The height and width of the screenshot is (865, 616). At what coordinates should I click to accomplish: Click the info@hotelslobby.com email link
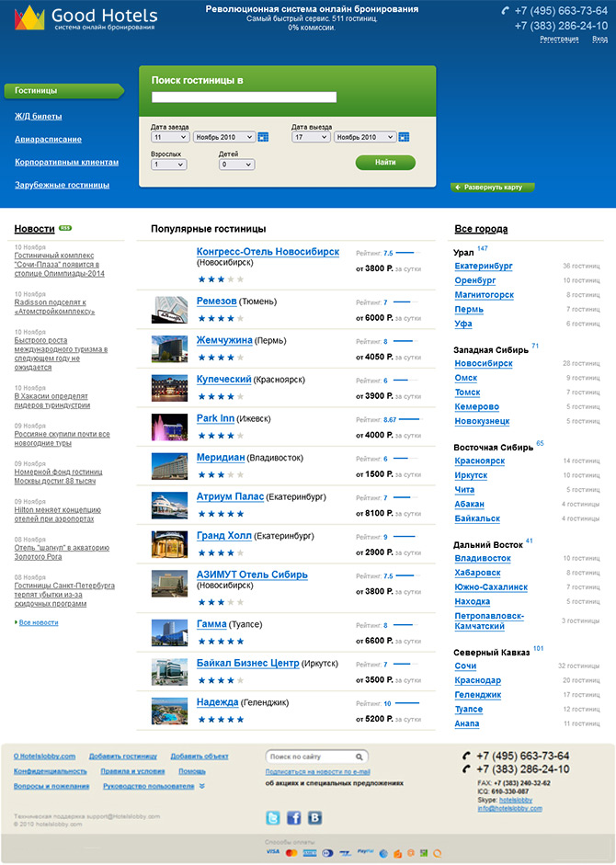(x=509, y=809)
